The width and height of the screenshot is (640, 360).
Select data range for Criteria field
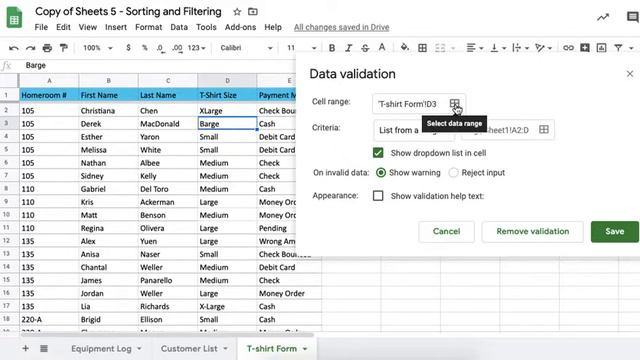coord(544,129)
